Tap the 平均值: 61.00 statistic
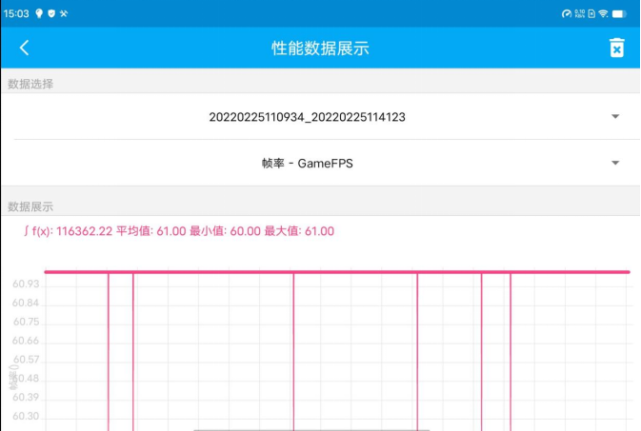641x431 pixels. click(151, 231)
